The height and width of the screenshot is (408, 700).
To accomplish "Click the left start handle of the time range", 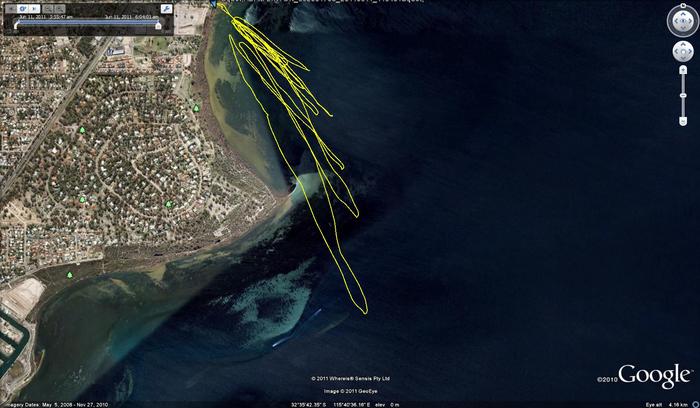I will [x=16, y=25].
